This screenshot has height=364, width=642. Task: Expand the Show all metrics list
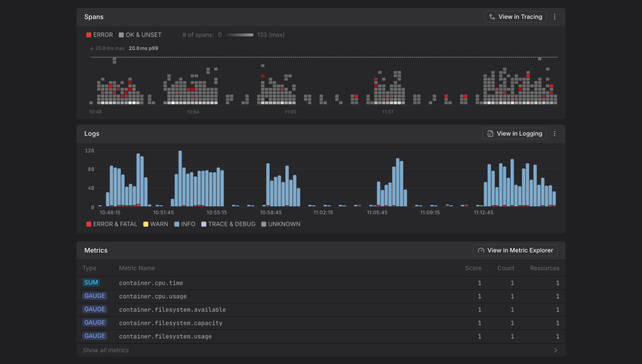[x=104, y=350]
